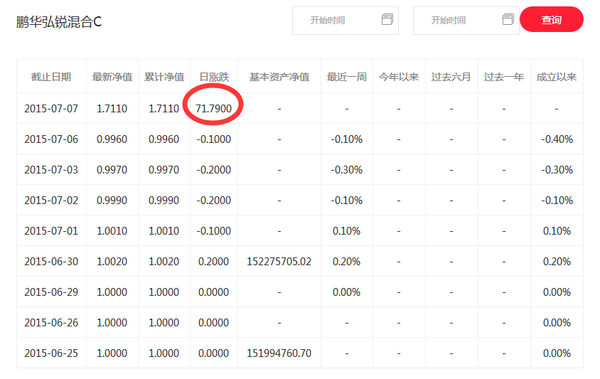
Task: Select asset value 152275705.02
Action: [279, 261]
